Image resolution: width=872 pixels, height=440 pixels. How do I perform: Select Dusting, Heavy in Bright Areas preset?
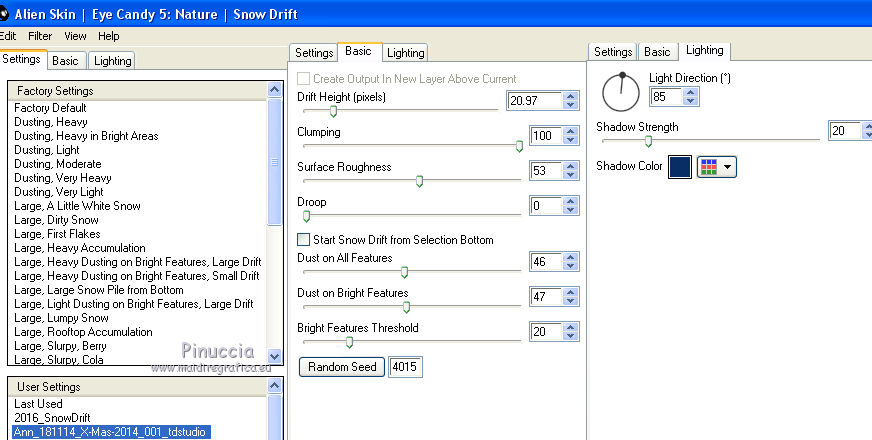[x=86, y=136]
